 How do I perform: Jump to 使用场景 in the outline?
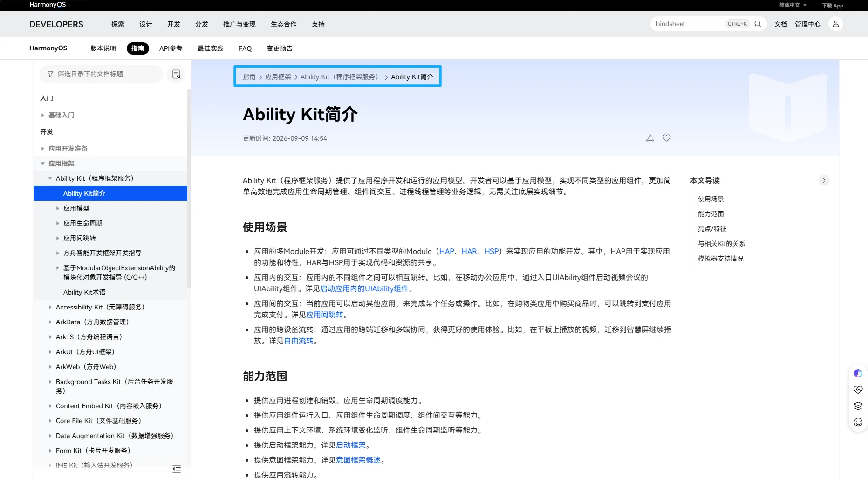(711, 199)
